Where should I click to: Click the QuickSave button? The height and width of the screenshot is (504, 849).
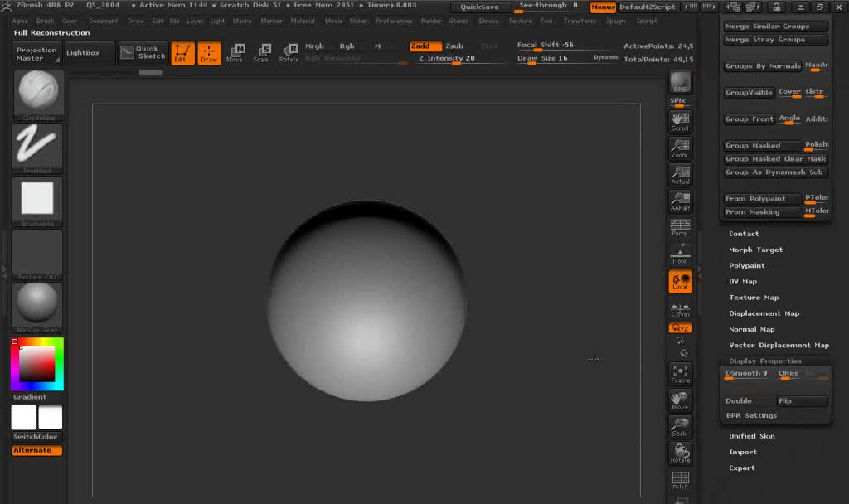pos(480,7)
